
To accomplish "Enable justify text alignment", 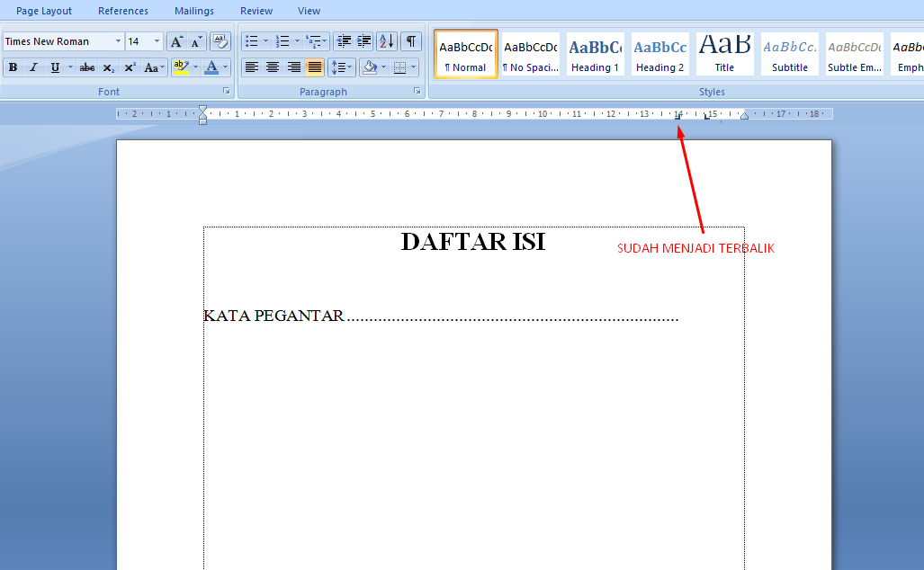I will pyautogui.click(x=315, y=67).
